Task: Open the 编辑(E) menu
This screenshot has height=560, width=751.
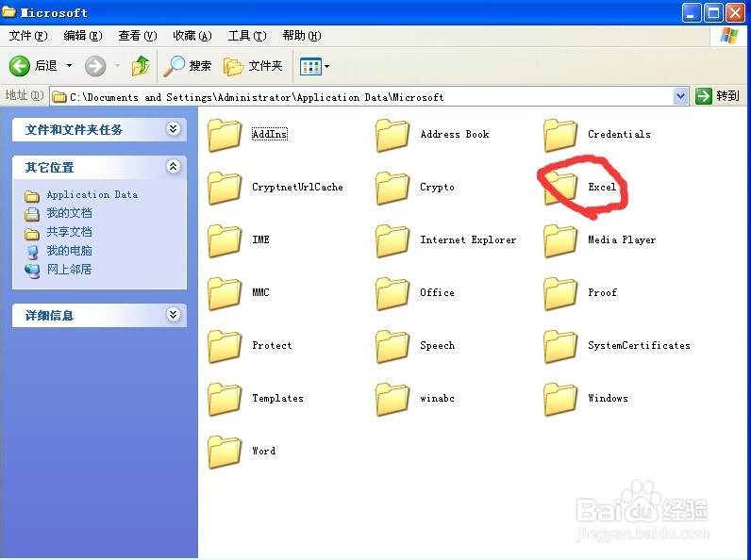Action: click(83, 36)
